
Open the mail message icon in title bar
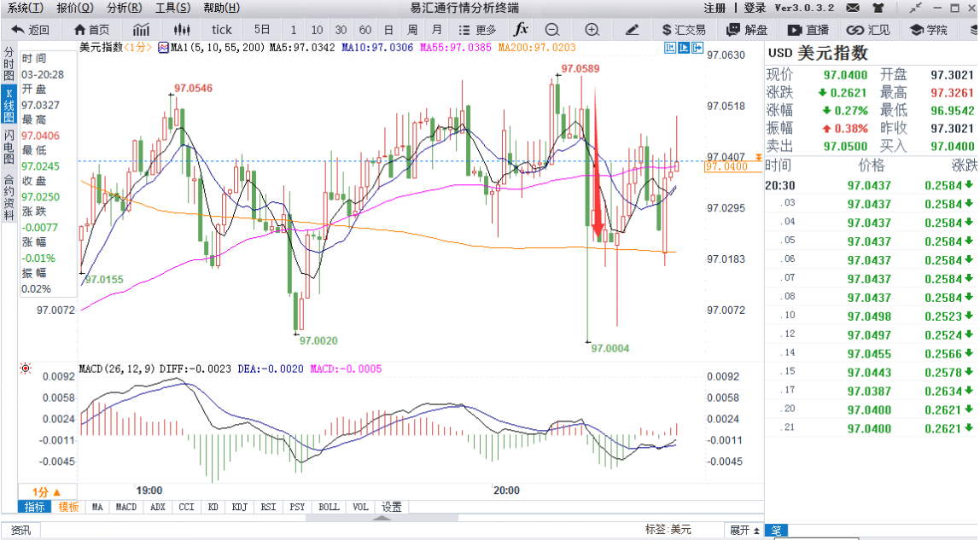coord(852,8)
